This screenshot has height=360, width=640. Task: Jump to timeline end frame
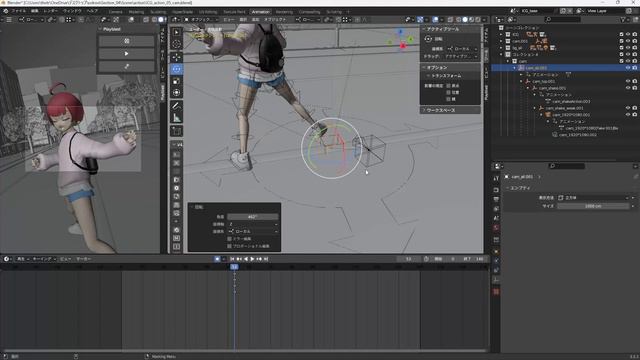pyautogui.click(x=266, y=259)
